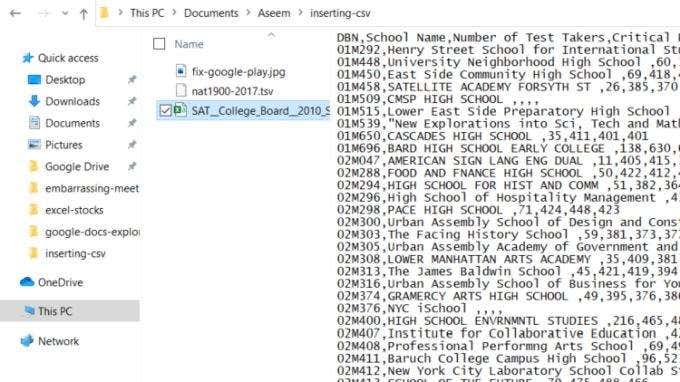
Task: Expand chevron after This PC breadcrumb
Action: pyautogui.click(x=174, y=13)
